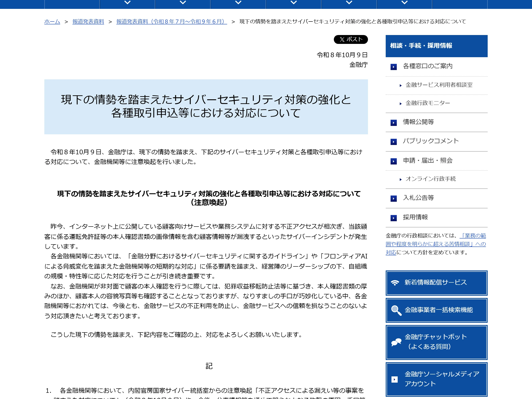
Task: Open 金融サービス利用者相談室 in the sidebar
Action: pos(439,85)
